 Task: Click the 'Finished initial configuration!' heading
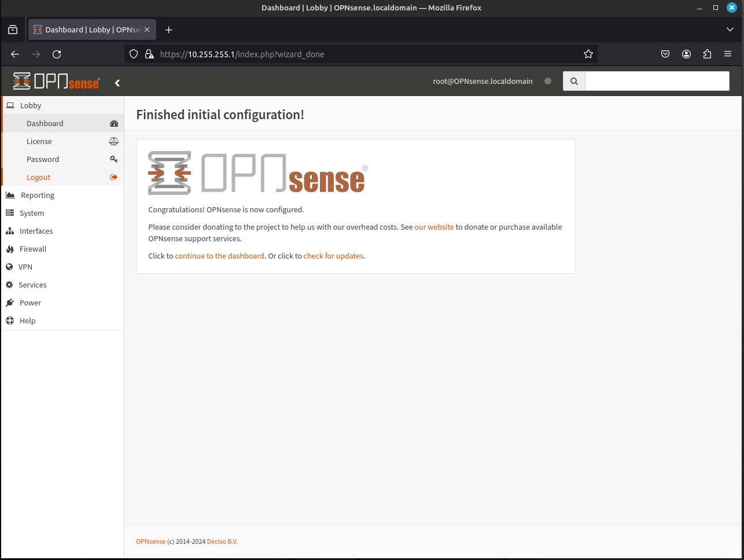(220, 115)
